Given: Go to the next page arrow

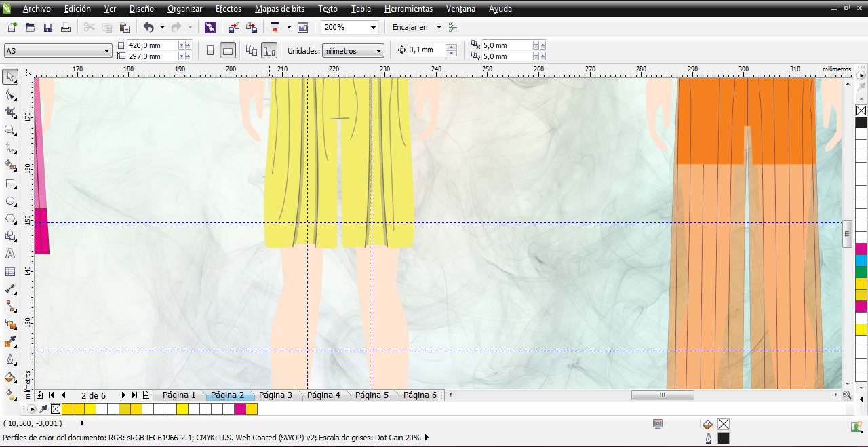Looking at the screenshot, I should [x=123, y=395].
